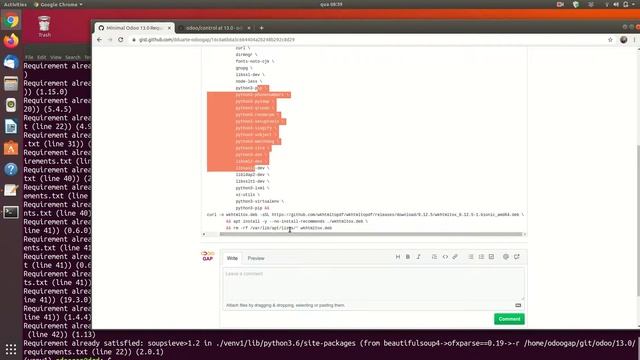The height and width of the screenshot is (360, 640).
Task: Open the terminal's File menu
Action: click(x=29, y=58)
